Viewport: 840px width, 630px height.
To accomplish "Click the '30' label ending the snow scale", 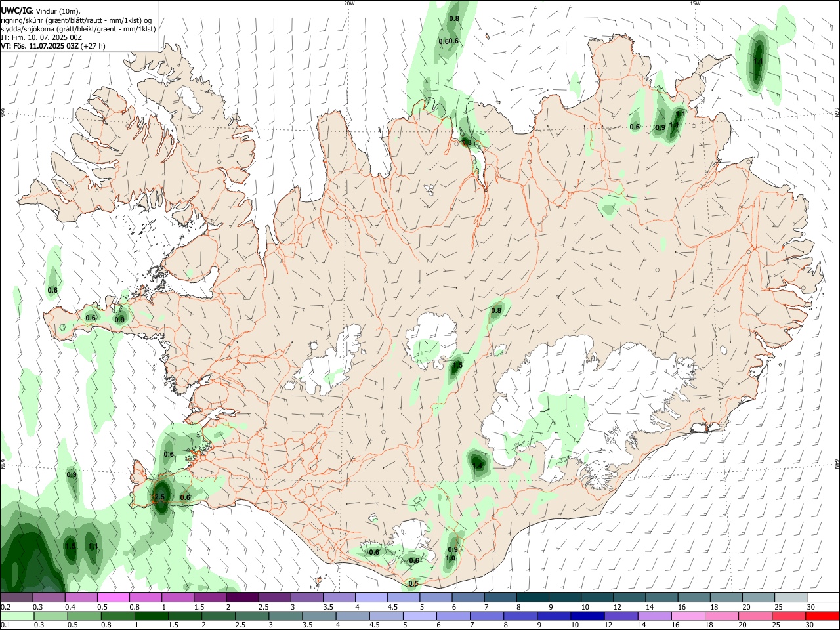I will [811, 608].
